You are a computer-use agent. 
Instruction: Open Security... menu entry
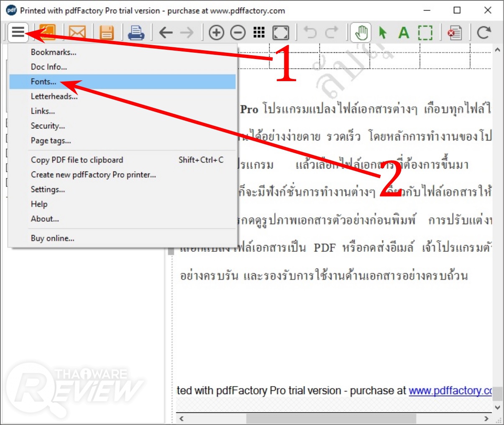(x=123, y=125)
